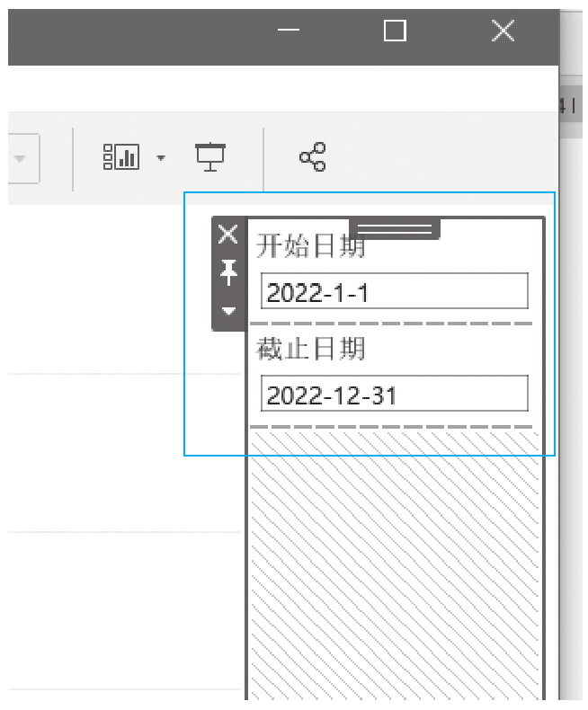
Task: Select the 开始日期 label
Action: 311,246
